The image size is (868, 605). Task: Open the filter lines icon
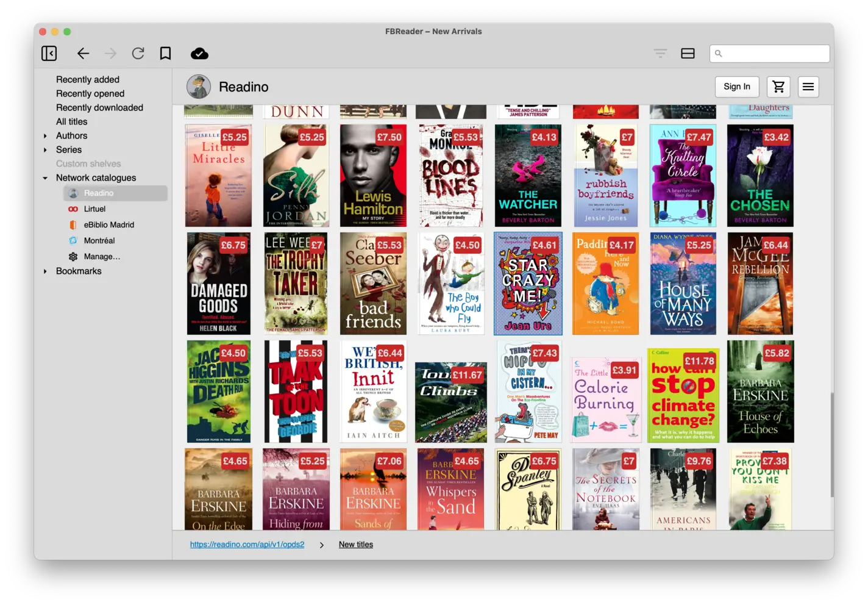[x=660, y=54]
